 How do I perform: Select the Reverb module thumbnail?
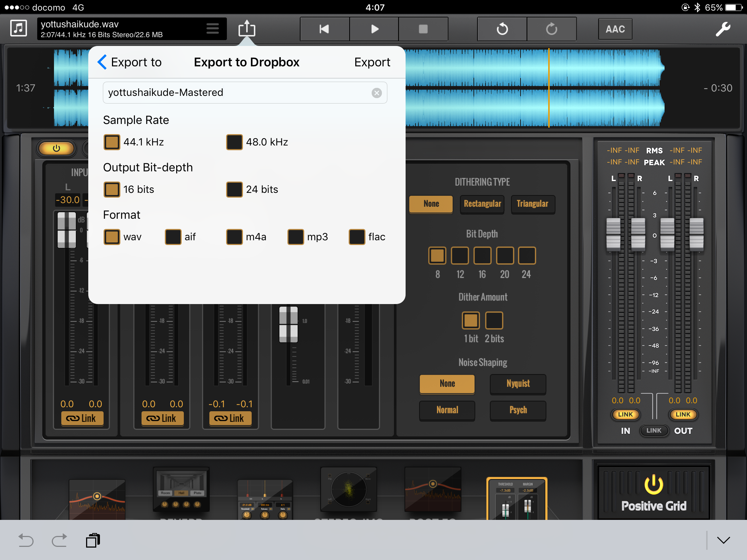pos(181,490)
